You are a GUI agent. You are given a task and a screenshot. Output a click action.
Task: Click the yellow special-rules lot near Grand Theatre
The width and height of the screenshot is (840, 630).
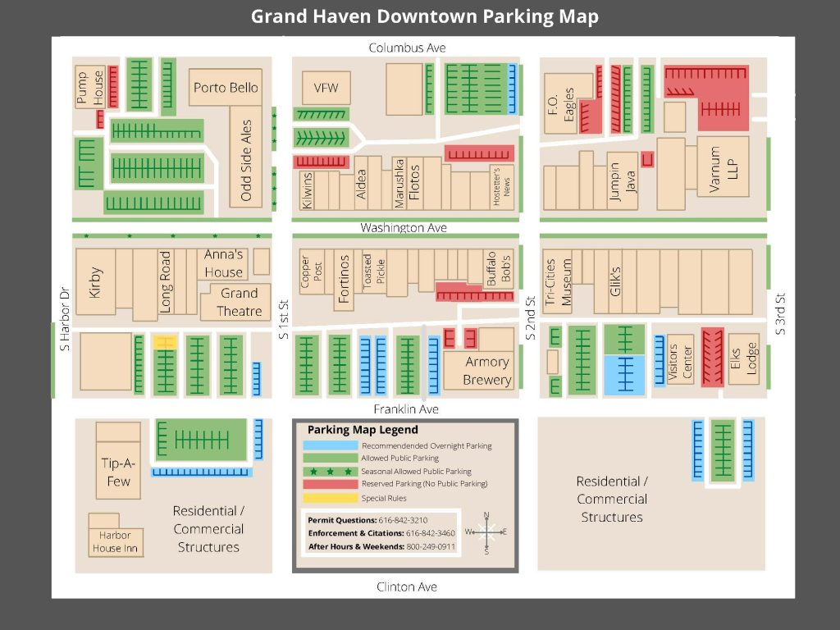pos(167,340)
